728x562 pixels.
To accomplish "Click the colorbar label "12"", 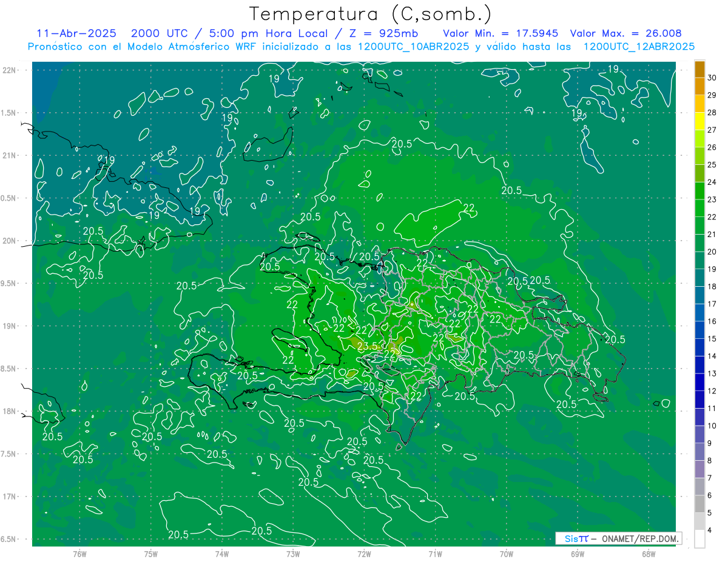I will tap(712, 391).
